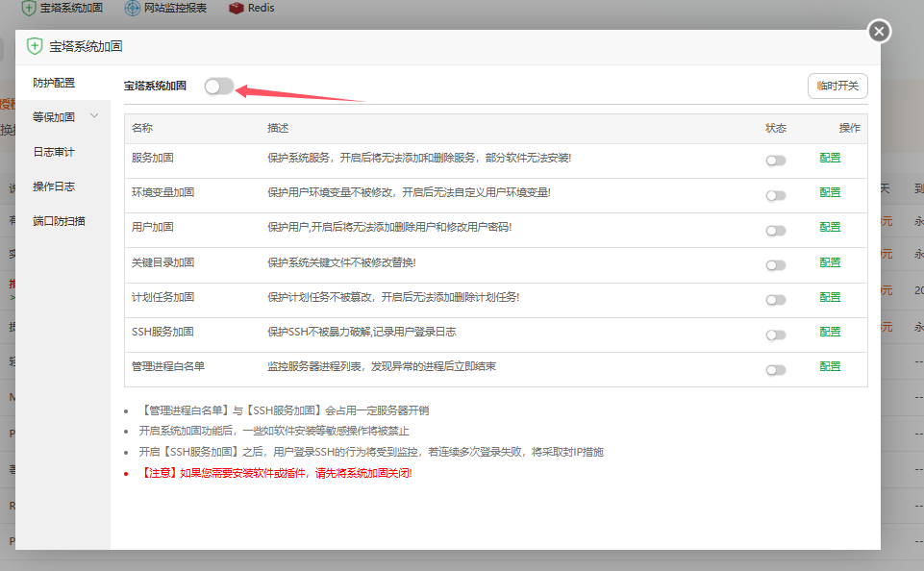Screen dimensions: 924x571
Task: Toggle 服务加固 status switch
Action: pos(775,161)
